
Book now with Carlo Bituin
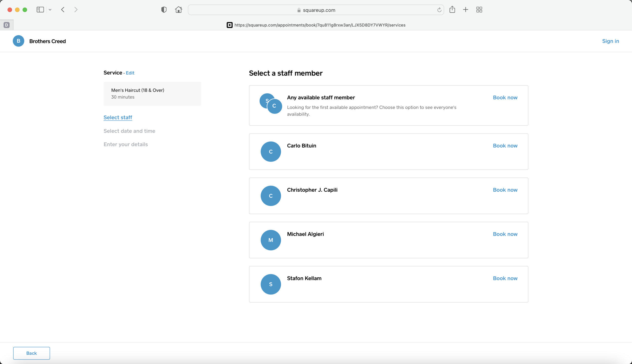coord(505,146)
